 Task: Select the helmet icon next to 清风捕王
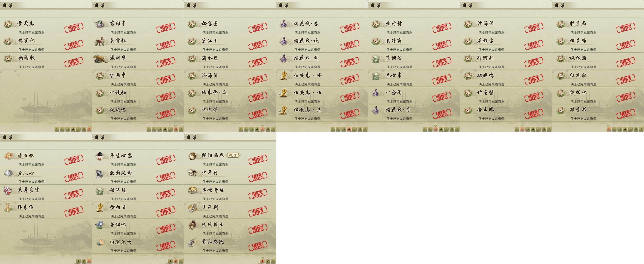click(x=192, y=225)
